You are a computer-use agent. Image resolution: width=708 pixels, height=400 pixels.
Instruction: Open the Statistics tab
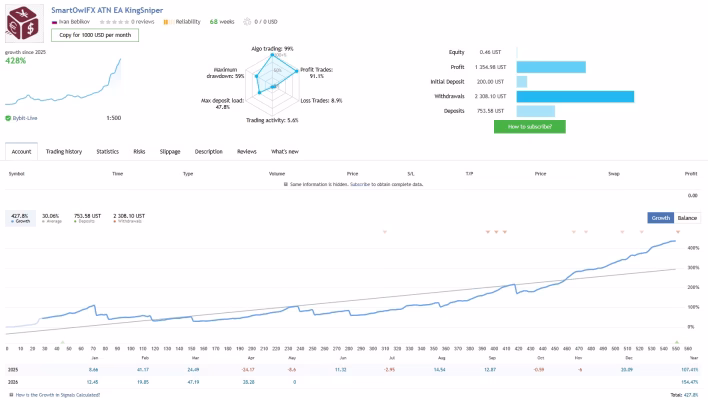click(107, 152)
